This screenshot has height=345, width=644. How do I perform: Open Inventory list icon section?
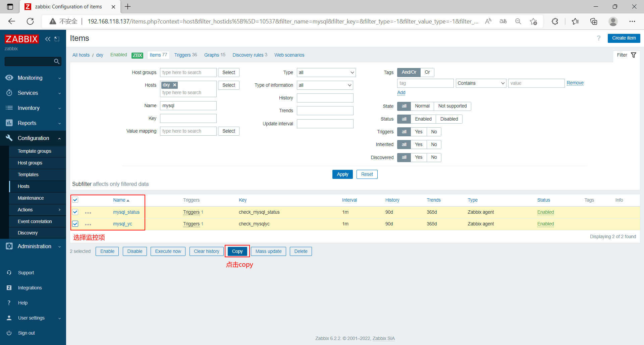click(x=9, y=108)
